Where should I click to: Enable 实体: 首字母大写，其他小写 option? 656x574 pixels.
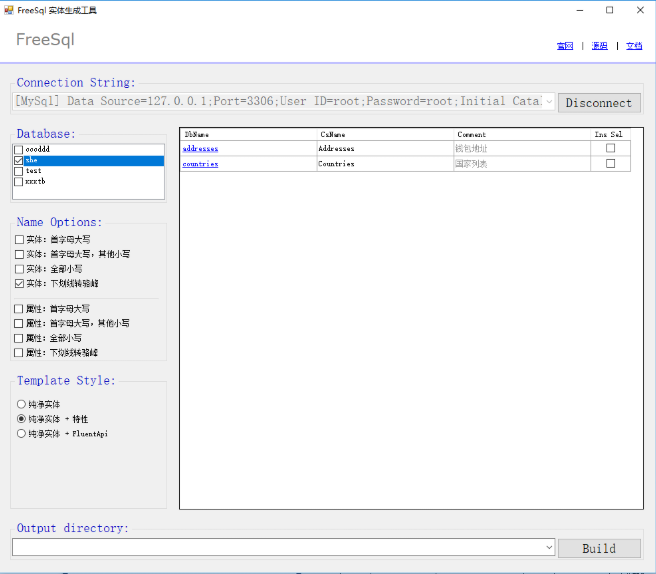click(19, 254)
